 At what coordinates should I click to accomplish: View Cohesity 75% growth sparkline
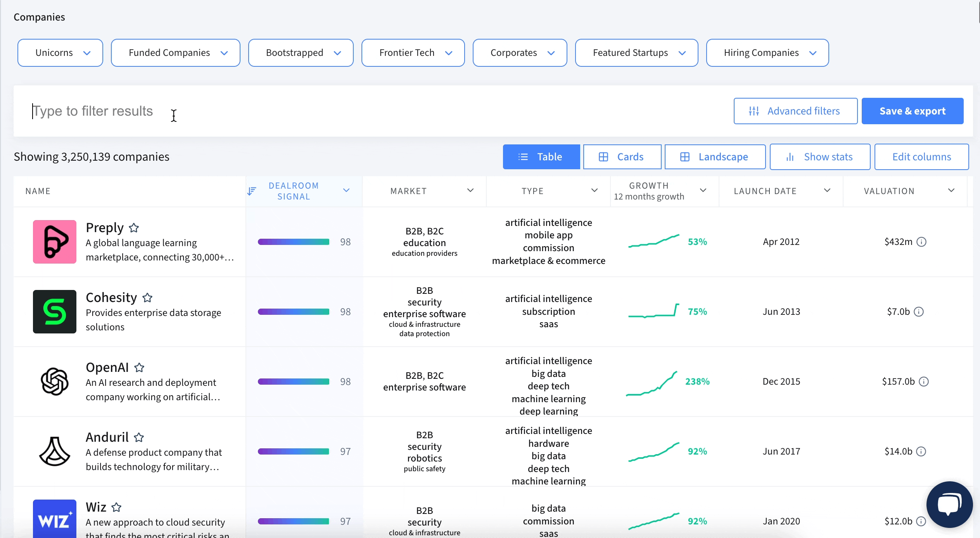pos(654,311)
